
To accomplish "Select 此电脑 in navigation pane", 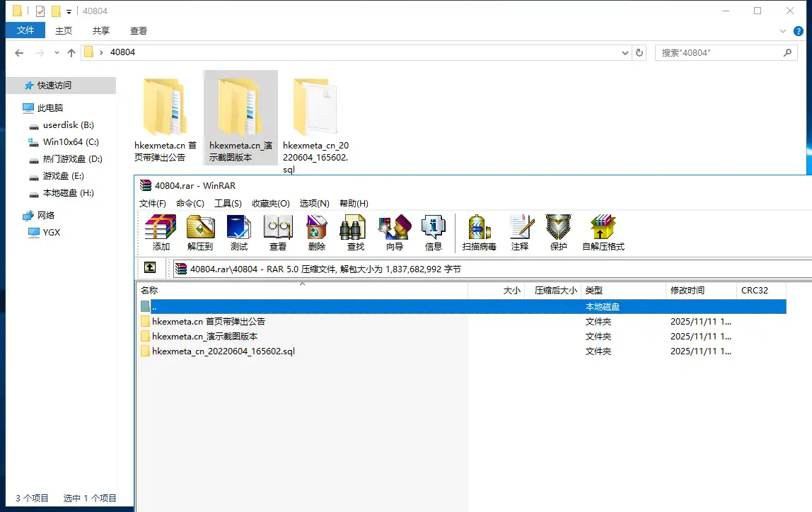I will click(50, 108).
